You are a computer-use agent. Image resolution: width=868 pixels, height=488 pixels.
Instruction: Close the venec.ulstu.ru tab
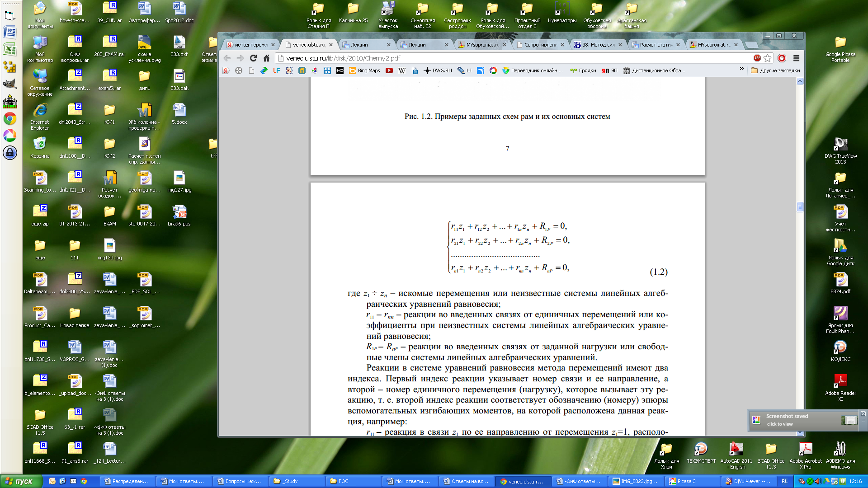click(331, 45)
